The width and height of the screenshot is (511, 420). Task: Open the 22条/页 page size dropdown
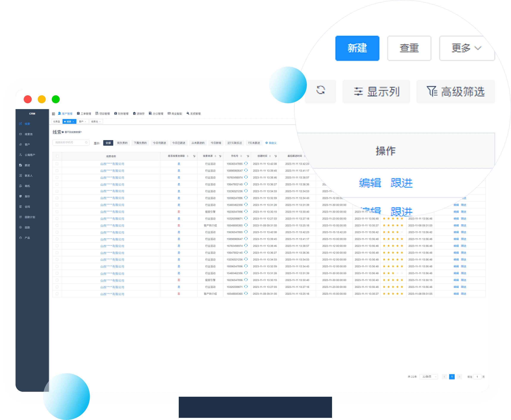point(428,377)
